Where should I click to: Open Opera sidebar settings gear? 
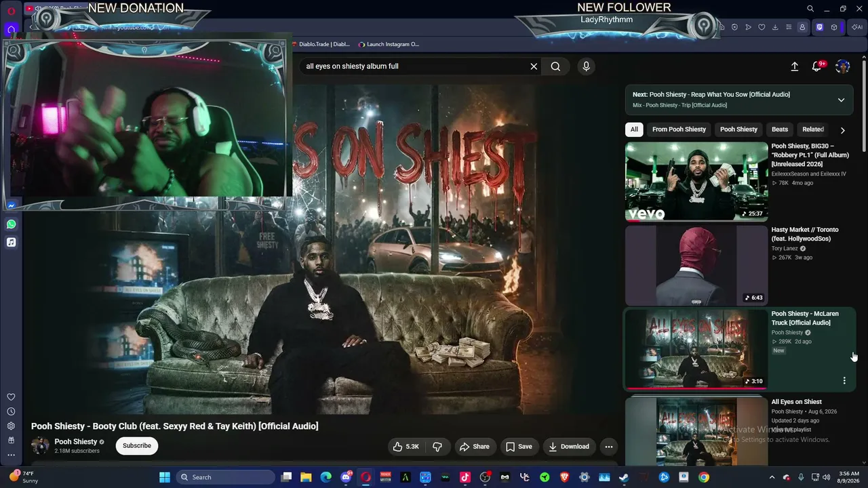point(11,426)
